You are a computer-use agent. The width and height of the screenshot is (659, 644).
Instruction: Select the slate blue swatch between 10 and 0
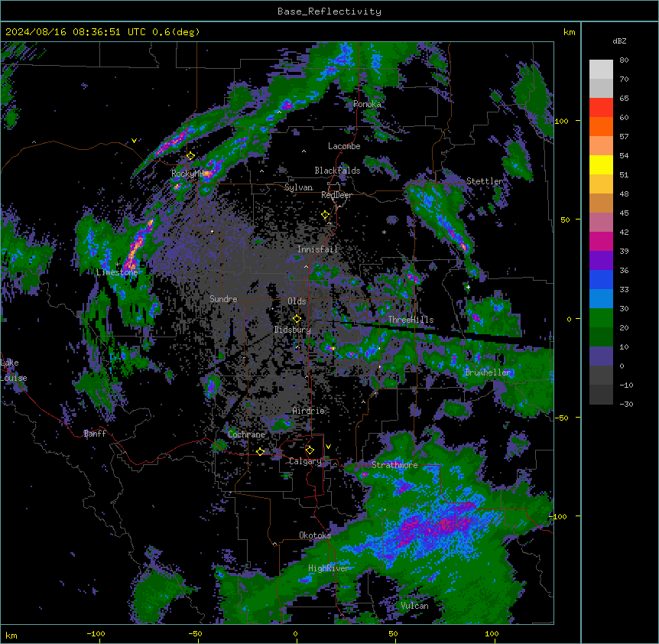pos(601,356)
